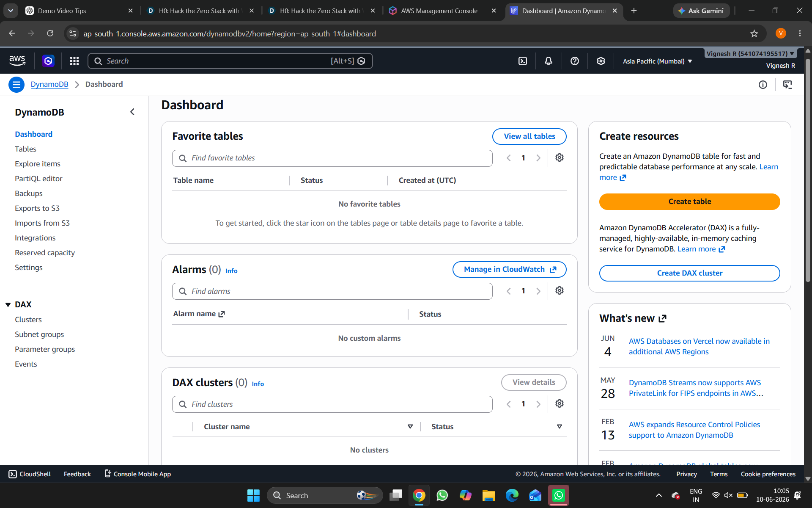
Task: Open the help question mark menu
Action: pos(574,61)
